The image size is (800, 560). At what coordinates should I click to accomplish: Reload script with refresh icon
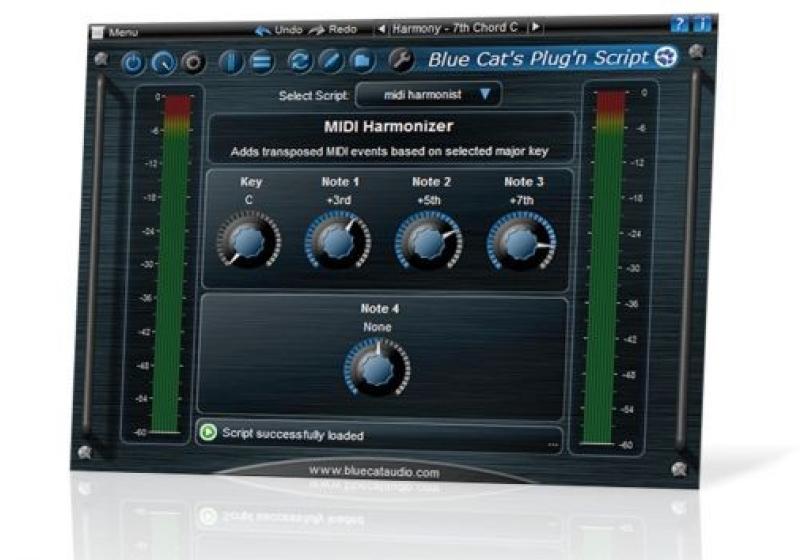(299, 62)
